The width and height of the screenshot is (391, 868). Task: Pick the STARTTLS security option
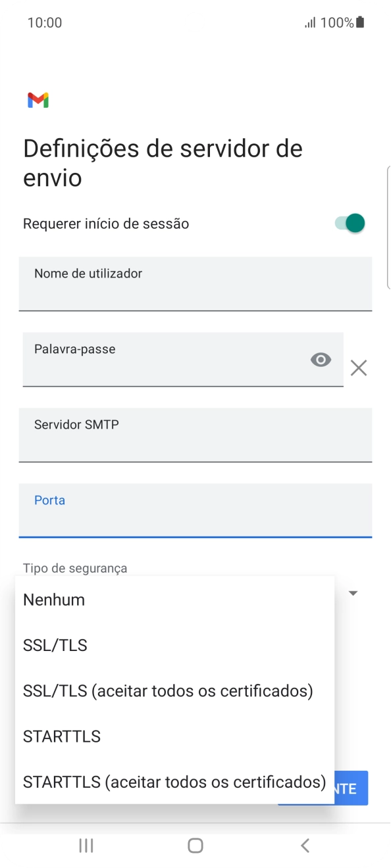coord(61,736)
